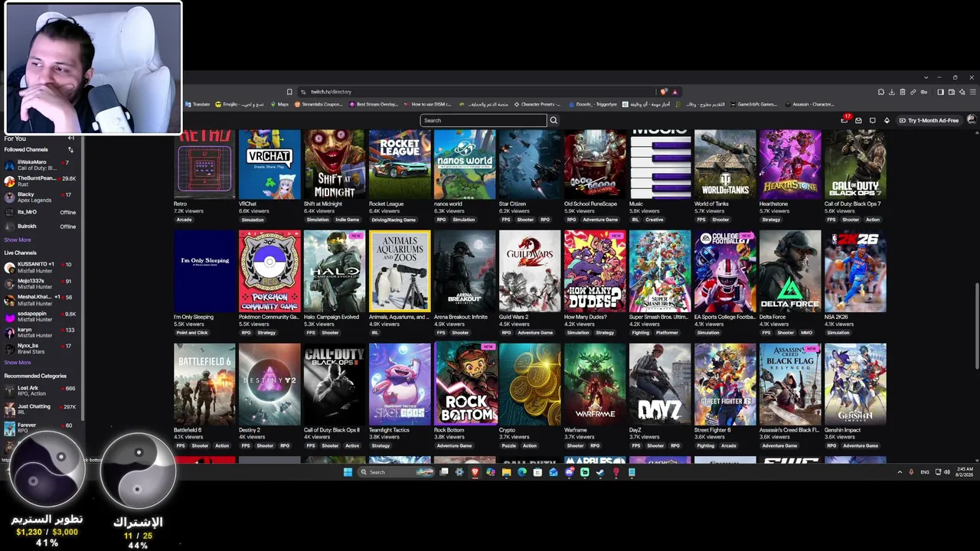Open Brave browser in the taskbar
The height and width of the screenshot is (551, 980).
(475, 472)
